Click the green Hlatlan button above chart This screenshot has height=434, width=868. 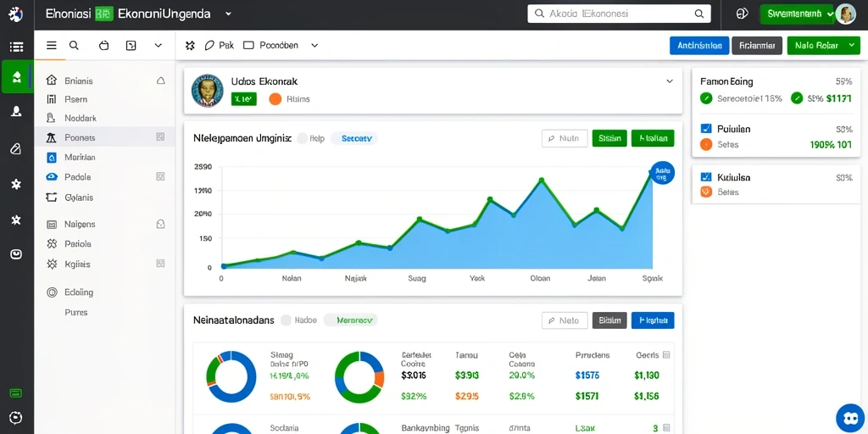tap(653, 138)
